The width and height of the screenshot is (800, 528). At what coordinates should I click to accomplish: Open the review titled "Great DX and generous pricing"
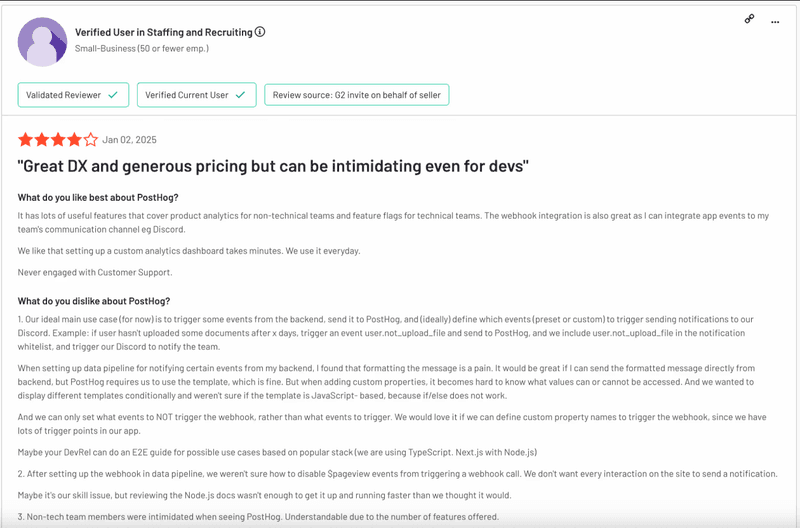click(x=273, y=166)
